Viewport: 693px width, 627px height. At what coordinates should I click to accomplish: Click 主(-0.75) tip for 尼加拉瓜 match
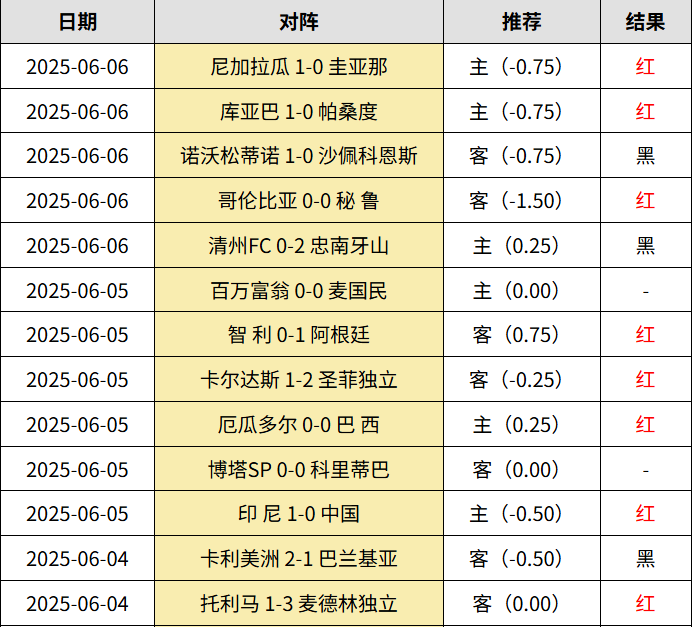pos(516,67)
